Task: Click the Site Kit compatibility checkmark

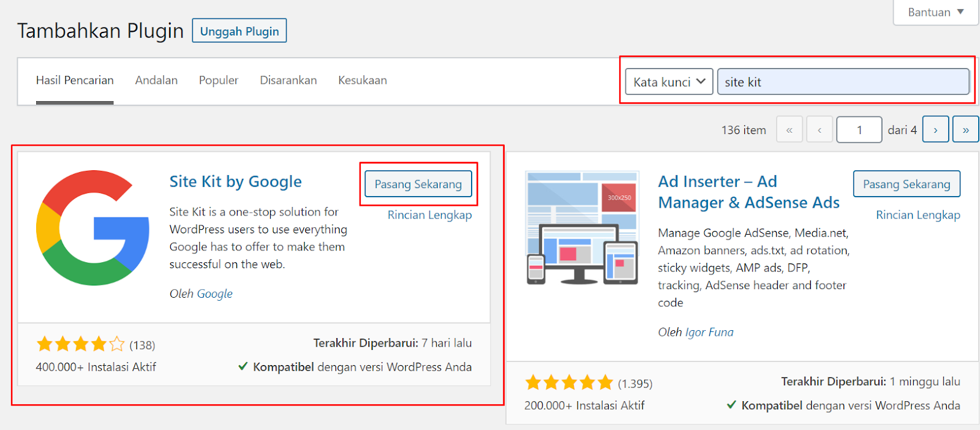Action: click(x=243, y=366)
